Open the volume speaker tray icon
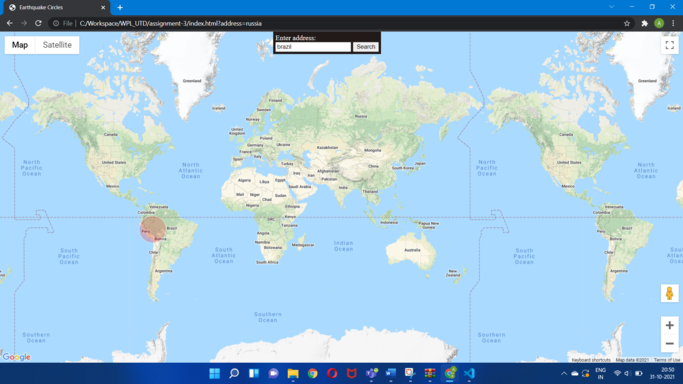Screen dimensions: 683x384 (627, 374)
